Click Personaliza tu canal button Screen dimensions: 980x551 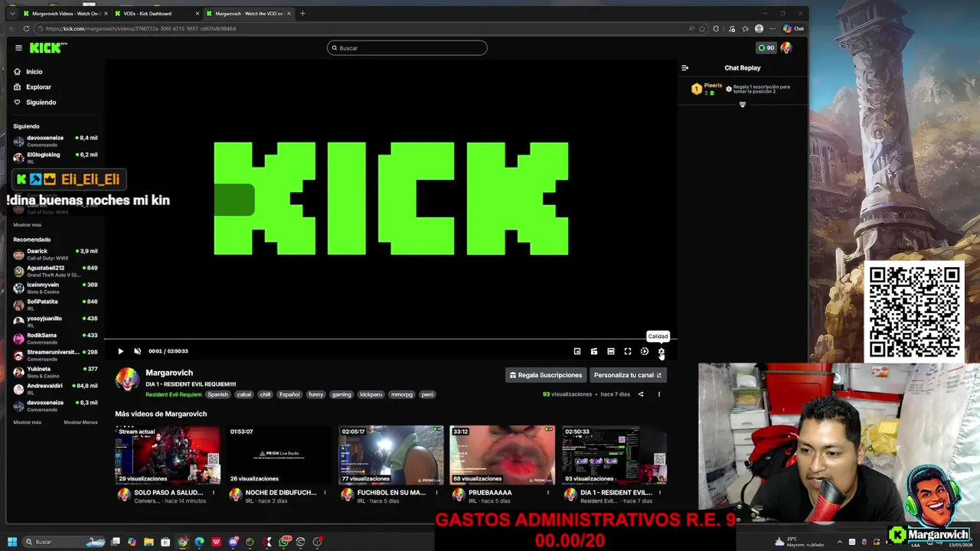pyautogui.click(x=628, y=375)
